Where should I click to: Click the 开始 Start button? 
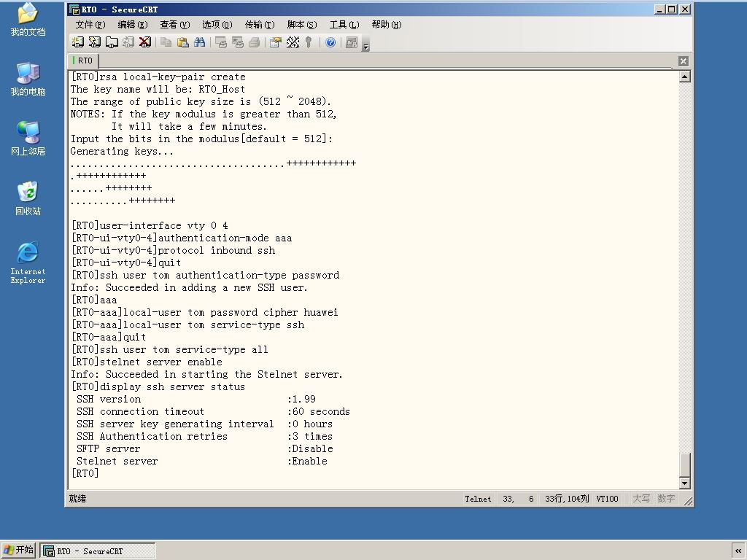(18, 550)
